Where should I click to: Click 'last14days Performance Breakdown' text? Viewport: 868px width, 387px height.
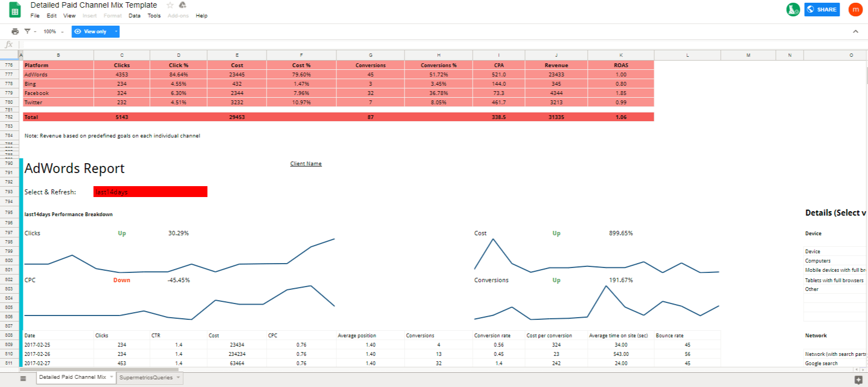pos(69,215)
